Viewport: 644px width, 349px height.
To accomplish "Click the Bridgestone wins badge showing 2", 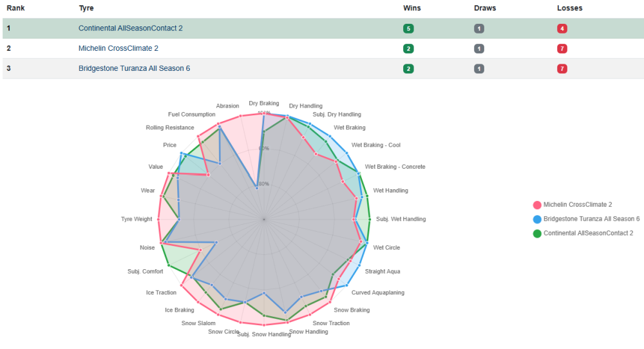I will (408, 69).
